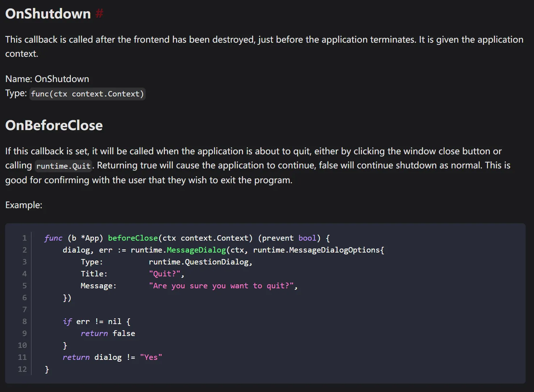Click the OnShutdown section heading
Screen dimensions: 534x392
click(x=48, y=14)
